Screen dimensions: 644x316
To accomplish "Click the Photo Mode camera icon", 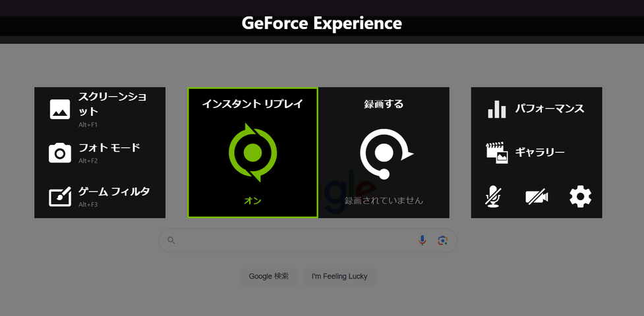I will (x=60, y=153).
